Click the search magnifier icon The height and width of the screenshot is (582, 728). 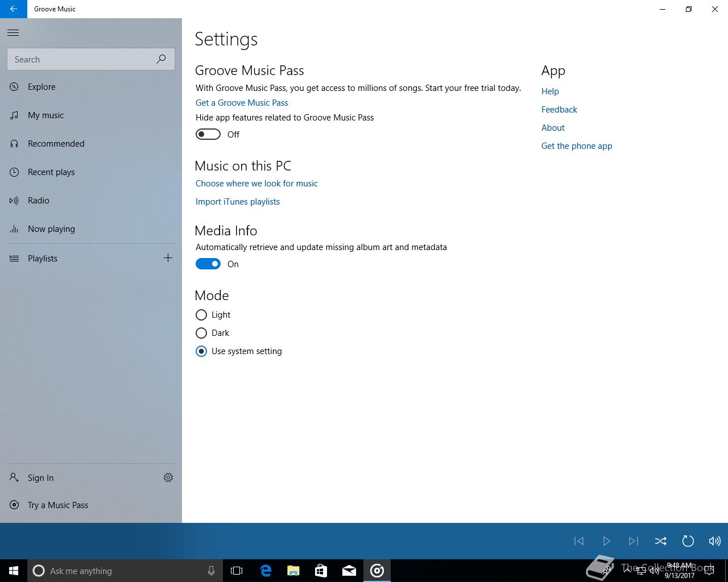[162, 59]
